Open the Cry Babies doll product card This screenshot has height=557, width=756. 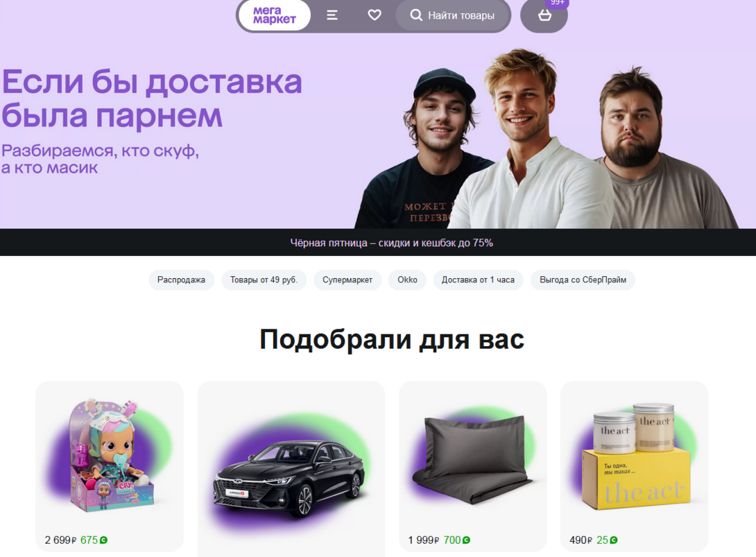[110, 466]
